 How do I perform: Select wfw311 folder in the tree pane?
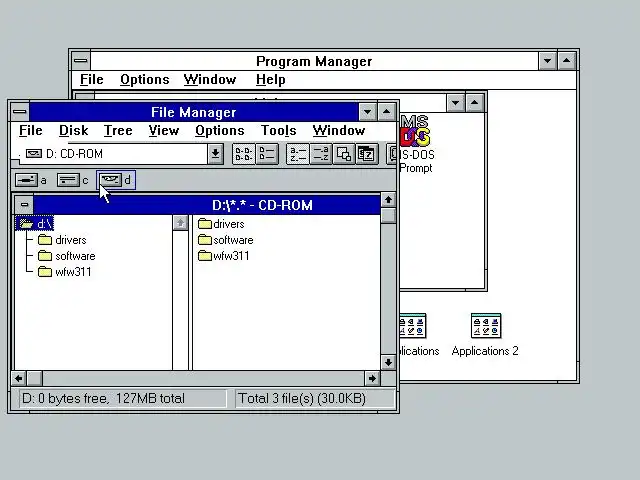64,272
